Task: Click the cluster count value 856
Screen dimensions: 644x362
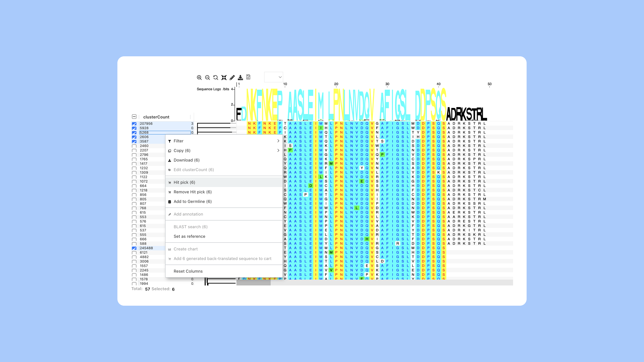Action: click(x=143, y=195)
